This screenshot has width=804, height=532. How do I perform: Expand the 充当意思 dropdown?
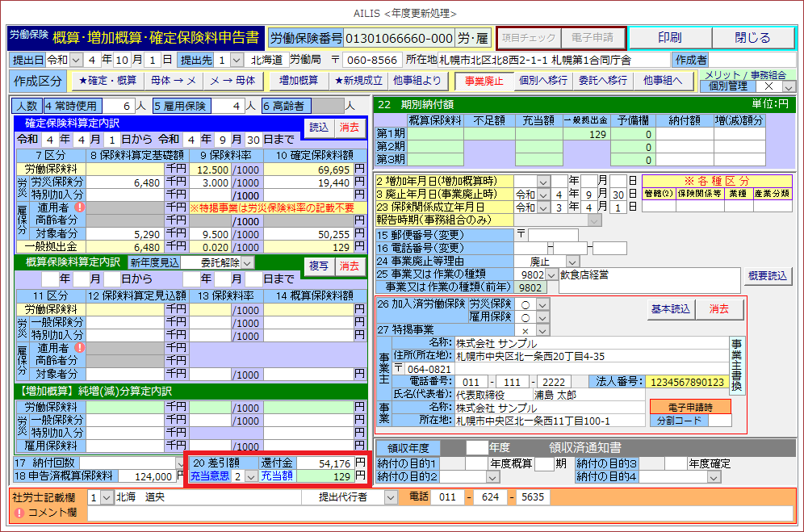pyautogui.click(x=250, y=477)
